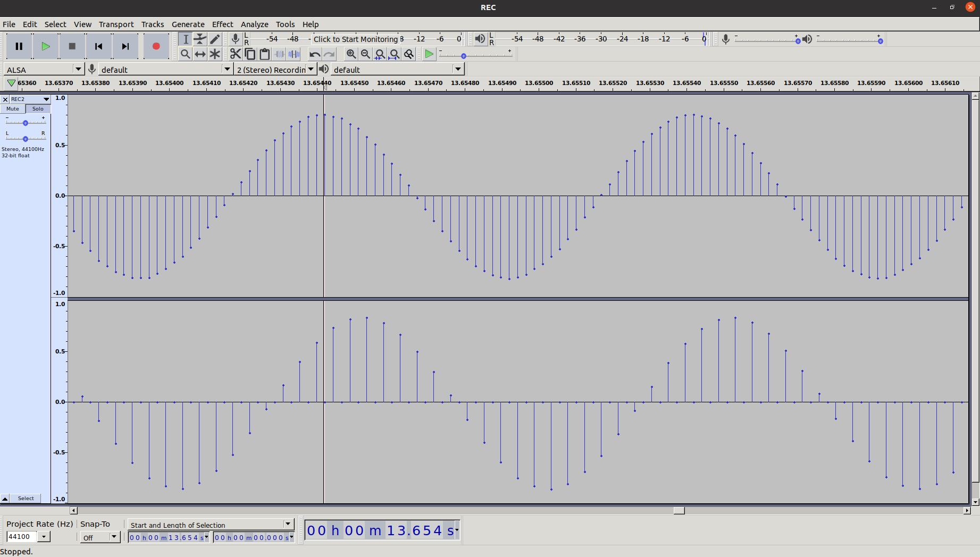Screen dimensions: 980x557
Task: Open the Help menu
Action: pyautogui.click(x=311, y=24)
